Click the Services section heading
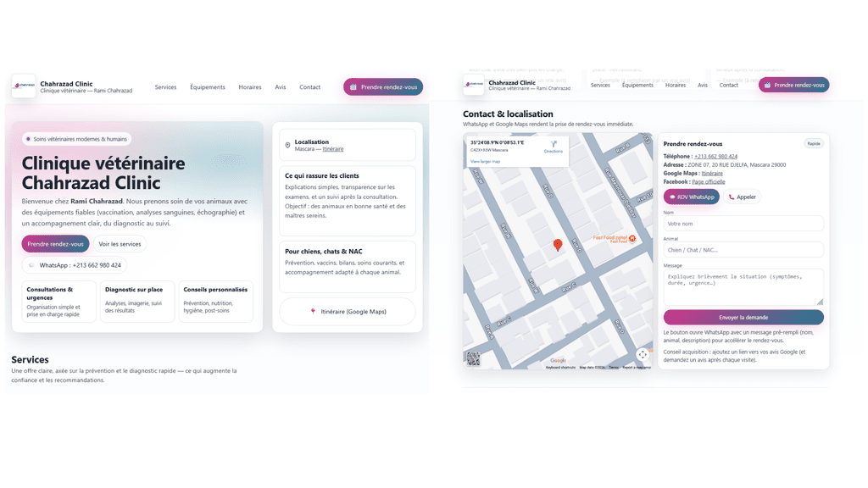868x488 pixels. (x=30, y=359)
